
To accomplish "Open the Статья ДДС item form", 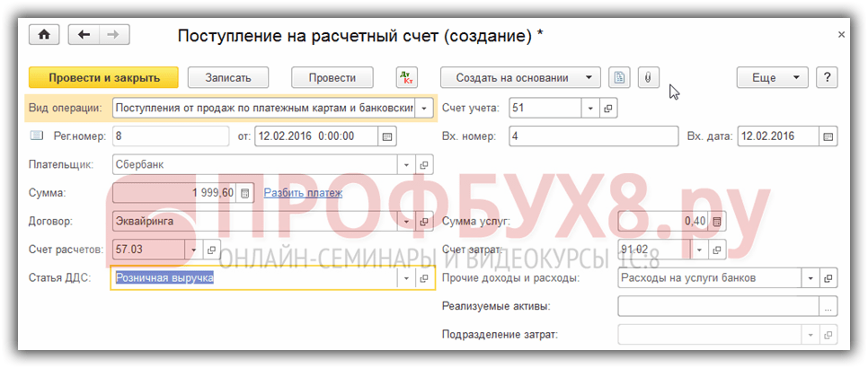I will click(425, 278).
